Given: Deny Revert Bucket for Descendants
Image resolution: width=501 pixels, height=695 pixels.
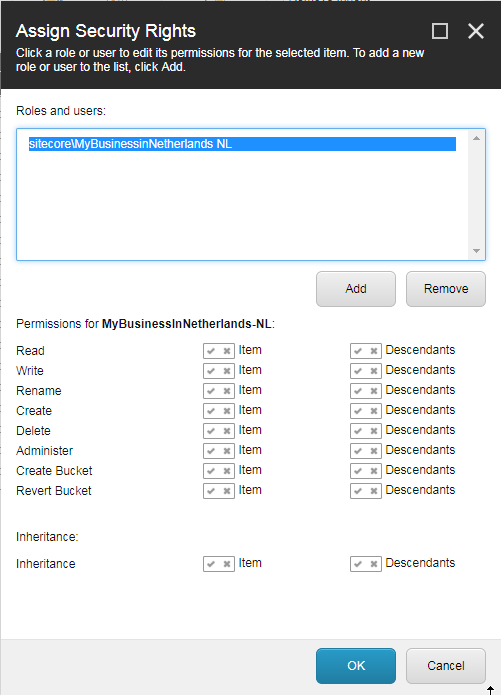Looking at the screenshot, I should pyautogui.click(x=374, y=491).
